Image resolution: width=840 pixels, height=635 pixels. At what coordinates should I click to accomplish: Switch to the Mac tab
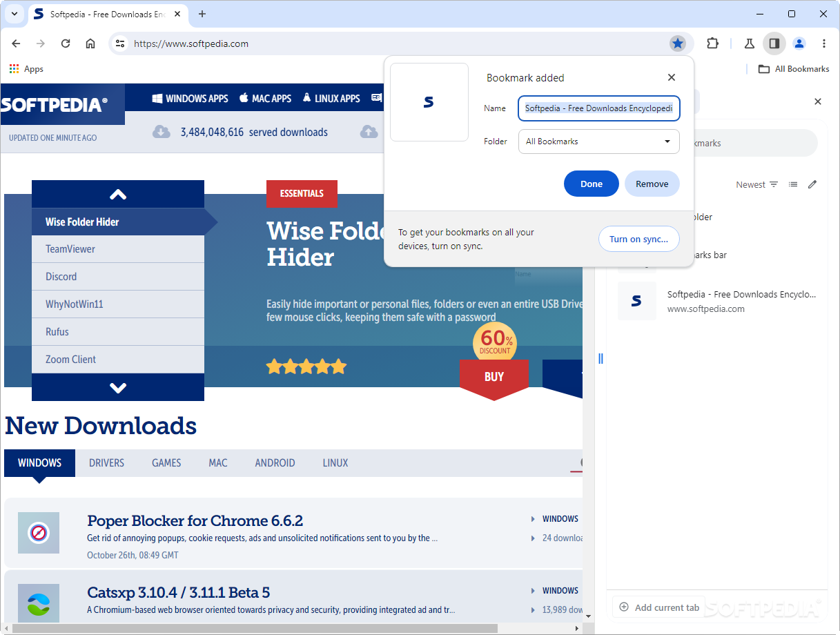(218, 463)
